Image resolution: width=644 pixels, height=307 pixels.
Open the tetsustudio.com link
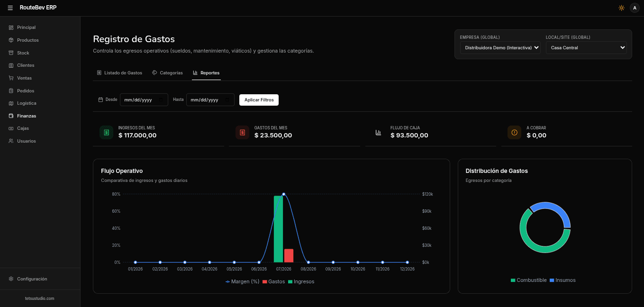(40, 298)
